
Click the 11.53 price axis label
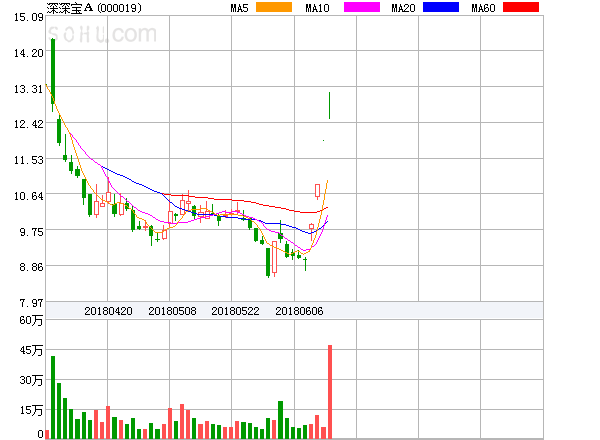[29, 160]
